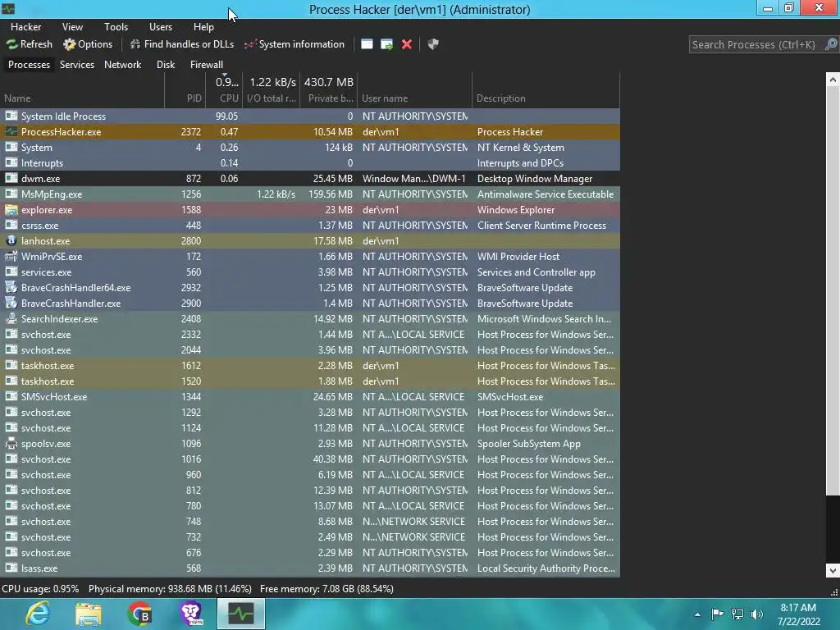Select taskhost.exe with PID 1520
Image resolution: width=840 pixels, height=630 pixels.
309,381
